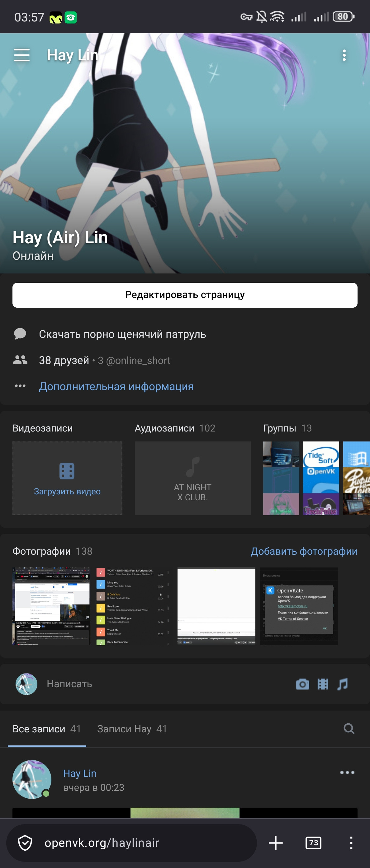Click the muted bell status icon
Image resolution: width=370 pixels, height=868 pixels.
(x=261, y=17)
